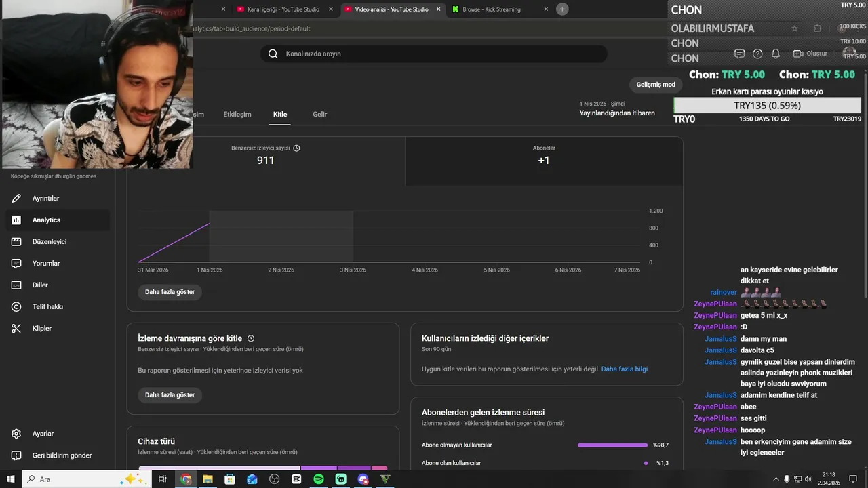Open the comments icon in top bar
This screenshot has width=868, height=488.
[x=739, y=54]
